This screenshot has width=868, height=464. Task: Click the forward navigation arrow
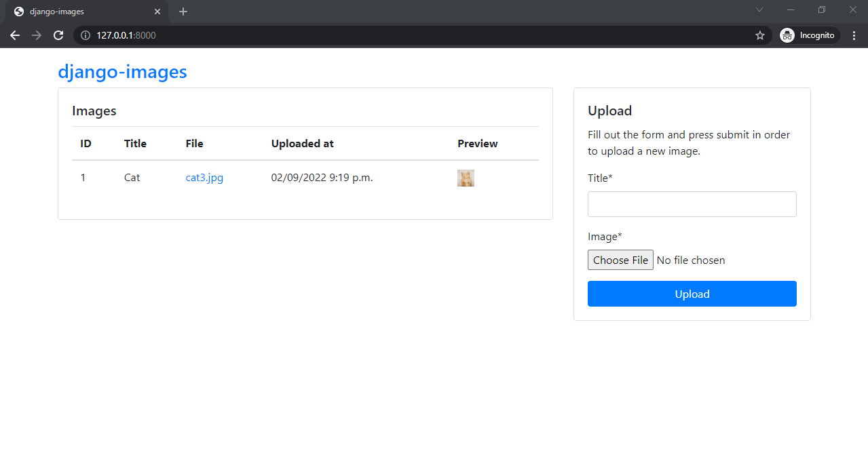[37, 35]
